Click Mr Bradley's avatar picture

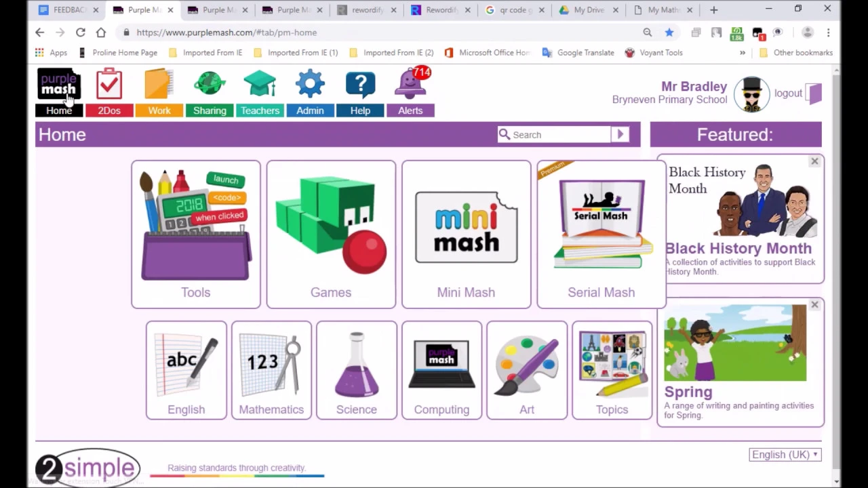click(x=751, y=94)
